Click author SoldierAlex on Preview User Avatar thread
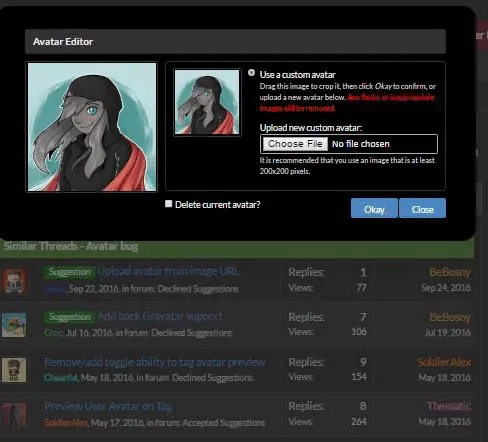Viewport: 488px width, 442px height. pos(66,423)
